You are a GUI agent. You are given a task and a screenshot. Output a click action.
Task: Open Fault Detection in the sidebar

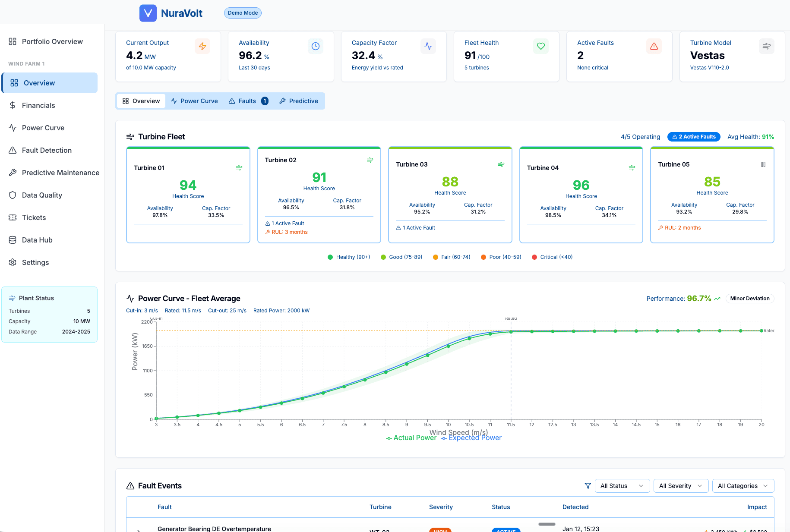pyautogui.click(x=50, y=150)
